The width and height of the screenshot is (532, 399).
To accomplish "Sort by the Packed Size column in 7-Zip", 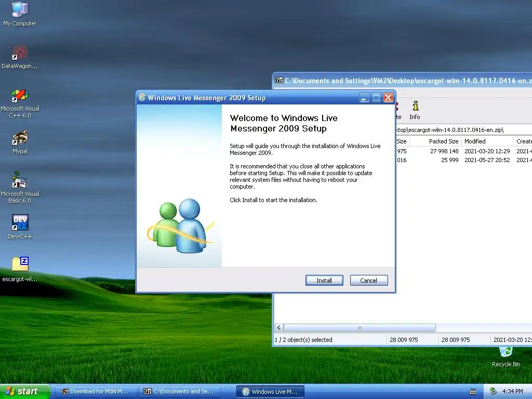I will pos(435,141).
